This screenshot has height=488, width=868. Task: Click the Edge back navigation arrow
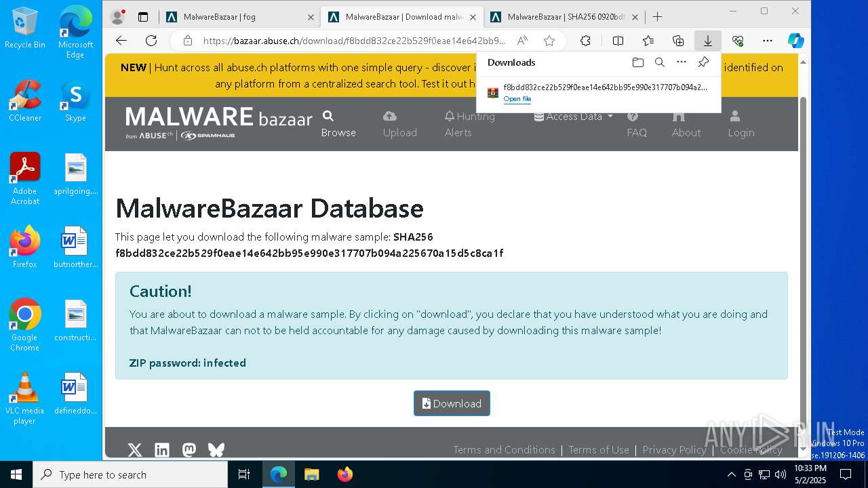click(121, 41)
